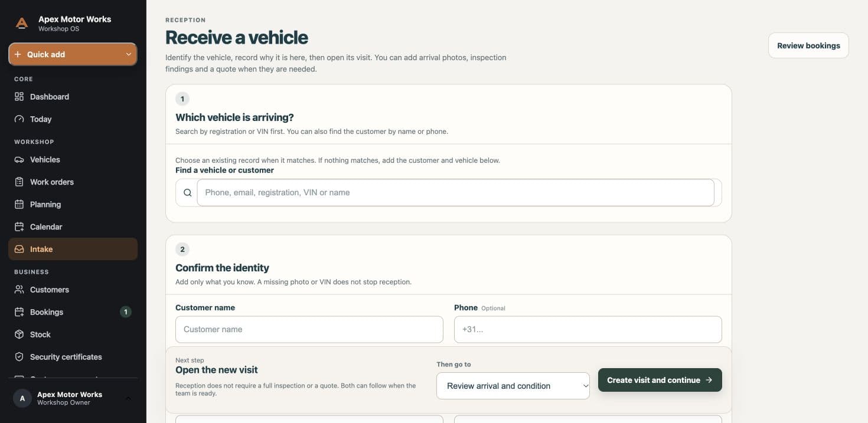
Task: Navigate to Planning
Action: click(73, 205)
